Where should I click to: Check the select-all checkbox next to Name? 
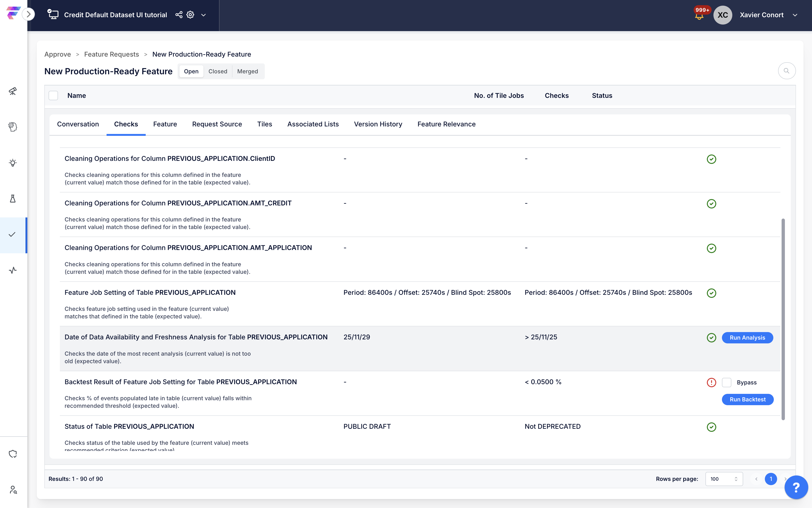pyautogui.click(x=53, y=96)
